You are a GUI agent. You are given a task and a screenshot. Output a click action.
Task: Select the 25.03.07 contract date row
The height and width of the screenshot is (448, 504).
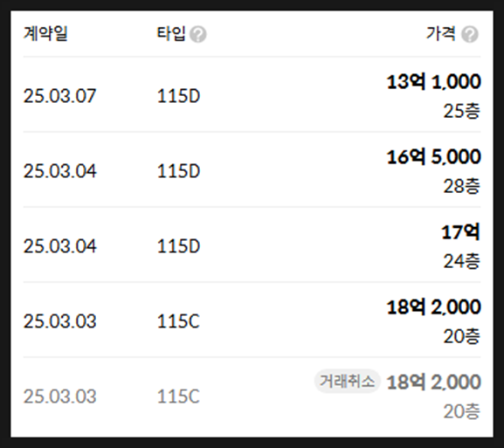point(252,95)
